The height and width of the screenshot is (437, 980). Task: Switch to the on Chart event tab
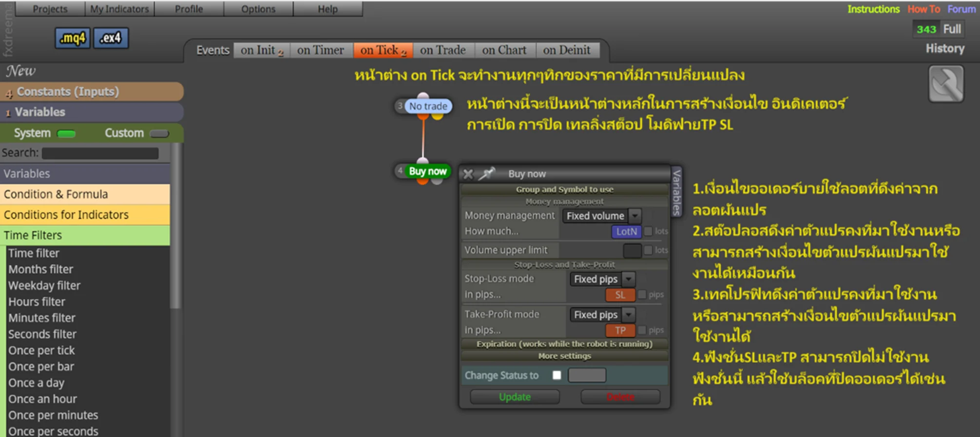(504, 50)
